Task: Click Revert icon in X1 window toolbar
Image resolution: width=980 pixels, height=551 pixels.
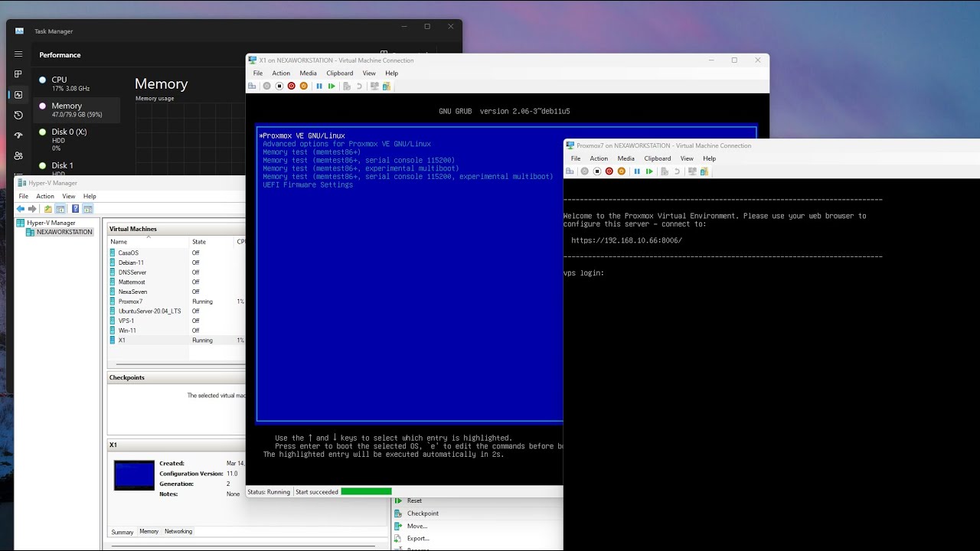Action: (x=359, y=86)
